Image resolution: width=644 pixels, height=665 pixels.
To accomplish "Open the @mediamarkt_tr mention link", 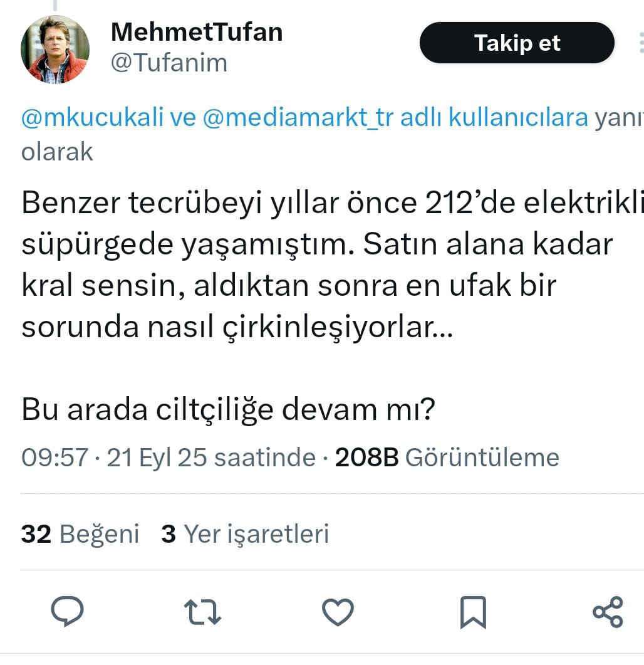I will tap(298, 117).
